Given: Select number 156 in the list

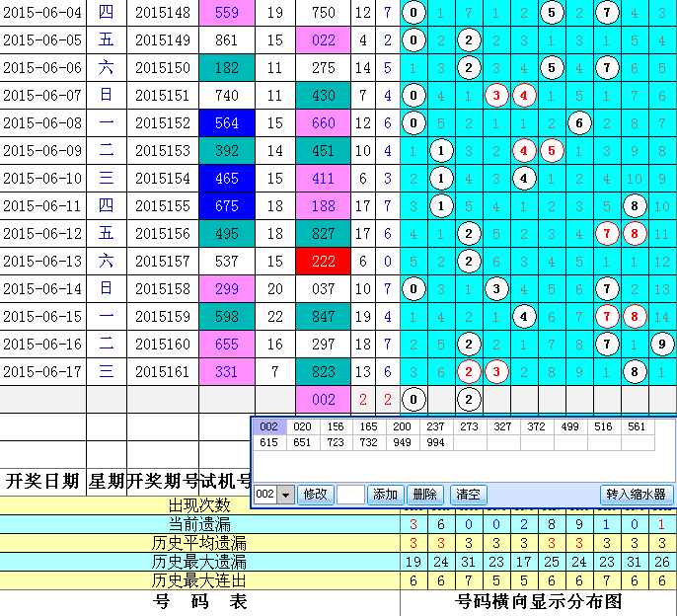Looking at the screenshot, I should 336,426.
